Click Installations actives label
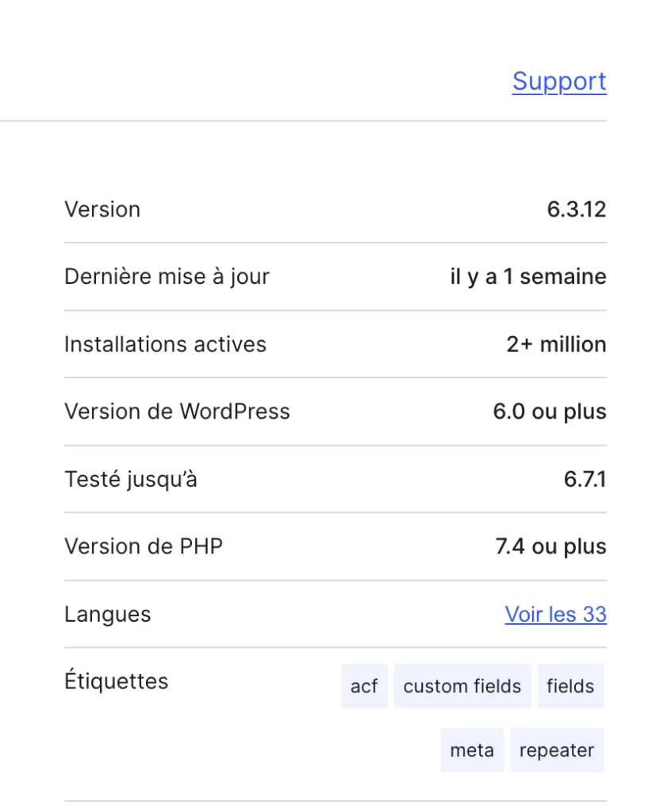The height and width of the screenshot is (812, 671). pos(165,343)
